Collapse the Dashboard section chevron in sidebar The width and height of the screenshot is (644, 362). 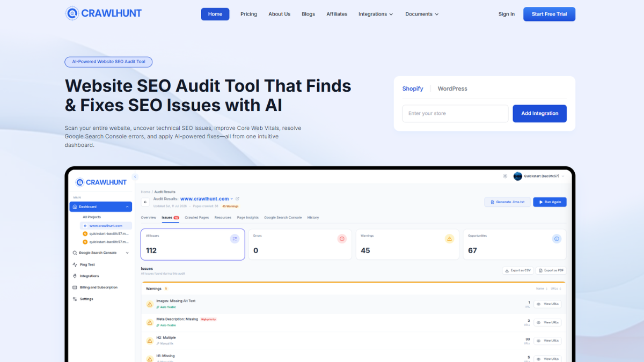(127, 206)
